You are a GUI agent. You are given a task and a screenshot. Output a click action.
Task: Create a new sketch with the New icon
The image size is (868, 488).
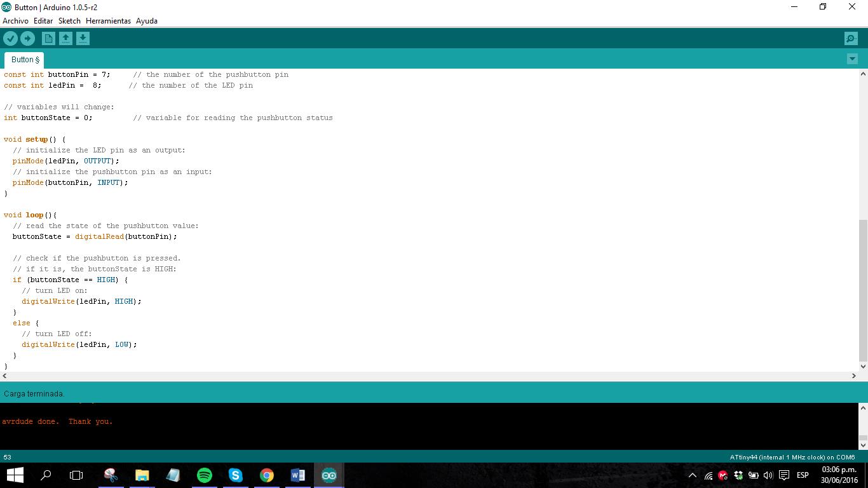pos(48,39)
